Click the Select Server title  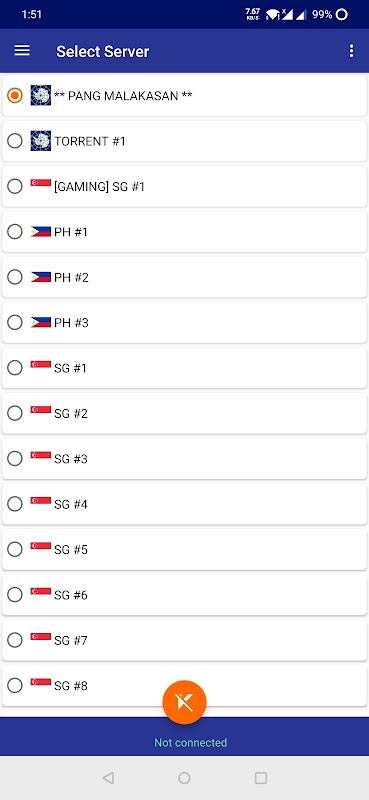tap(103, 52)
